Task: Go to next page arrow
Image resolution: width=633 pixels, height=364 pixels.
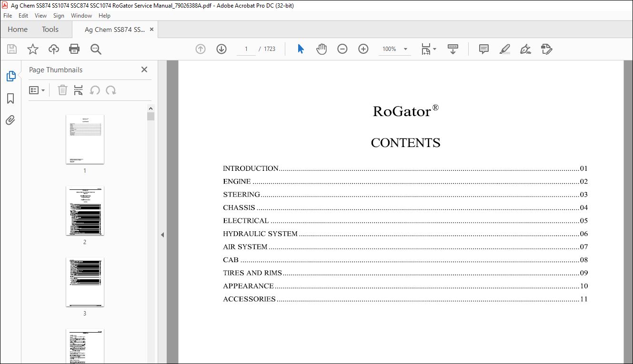Action: coord(221,49)
